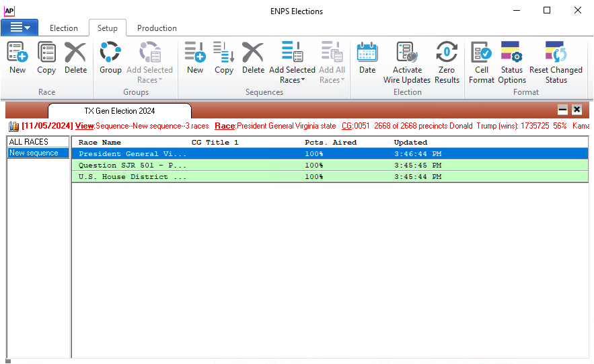Select the TX Gen Election 2024 tab
The image size is (594, 364).
pos(120,111)
